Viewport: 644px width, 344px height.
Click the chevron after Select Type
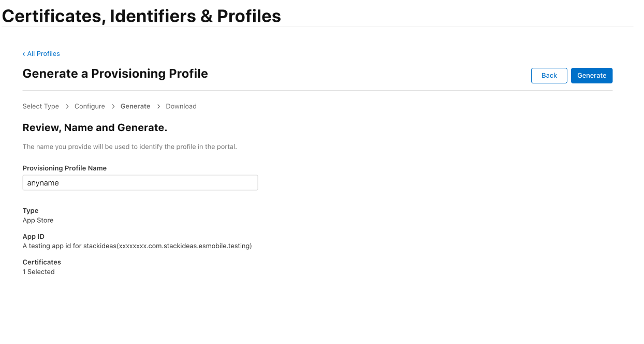tap(66, 106)
